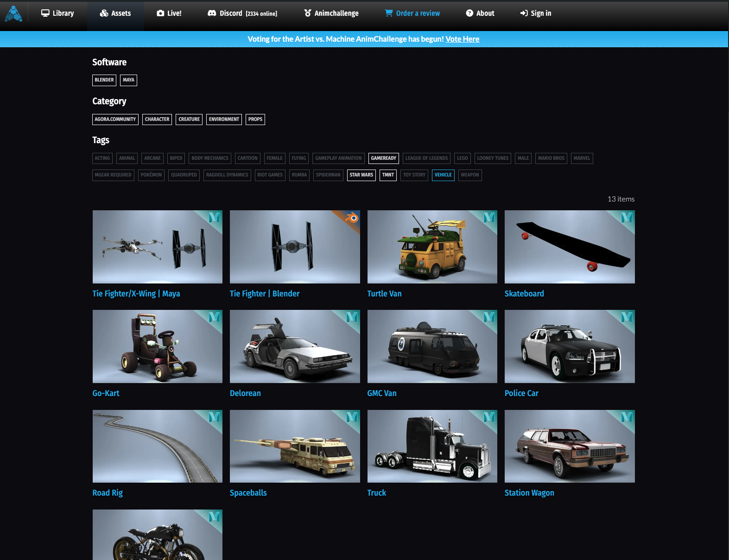Open Discord from the navigation bar
This screenshot has width=729, height=560.
[242, 13]
